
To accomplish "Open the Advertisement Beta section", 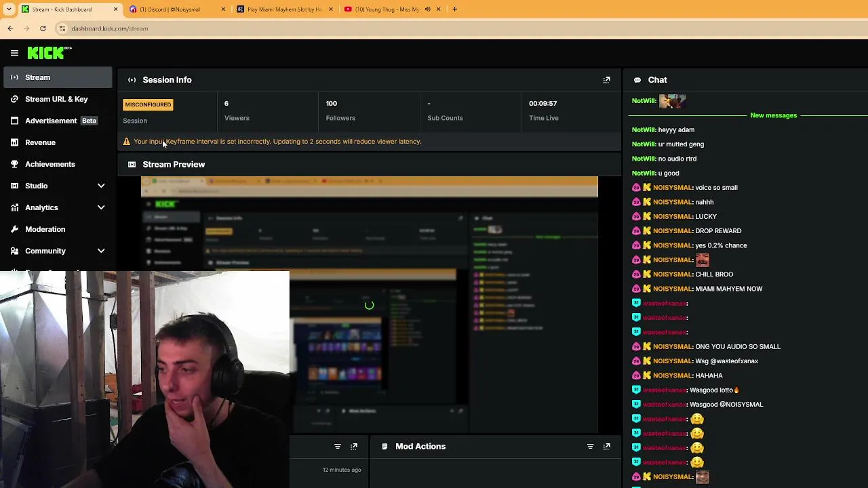I will tap(56, 121).
